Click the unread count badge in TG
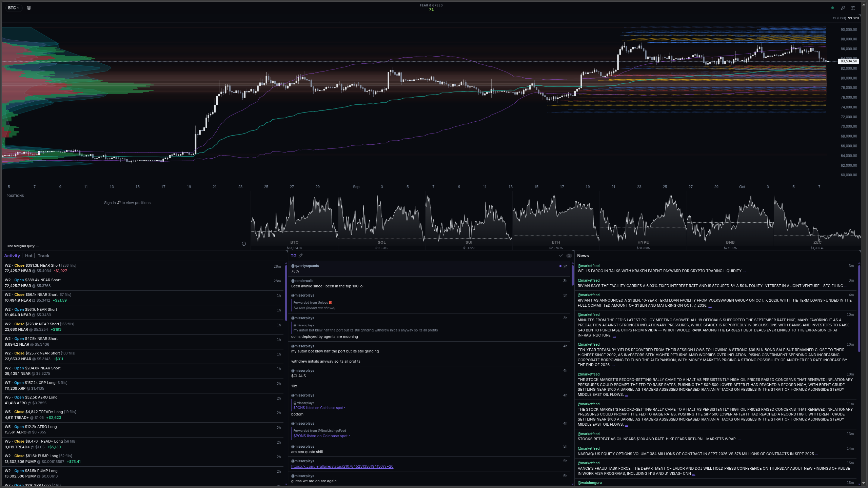Screen dimensions: 868x488 (569, 256)
